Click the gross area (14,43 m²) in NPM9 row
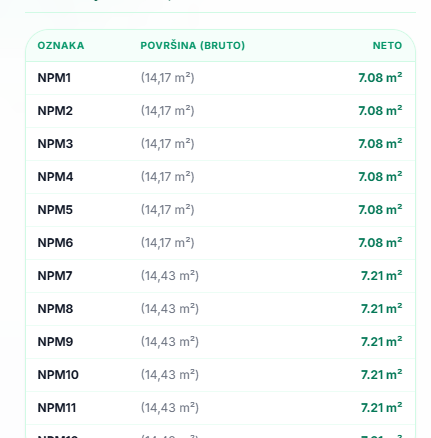431x438 pixels. tap(170, 342)
